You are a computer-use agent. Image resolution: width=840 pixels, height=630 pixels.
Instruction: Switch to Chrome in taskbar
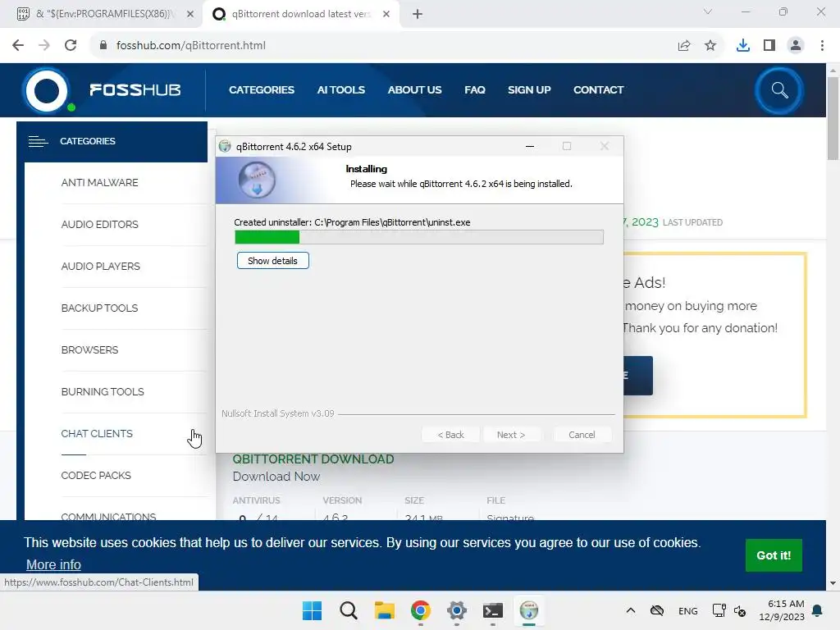pyautogui.click(x=421, y=610)
